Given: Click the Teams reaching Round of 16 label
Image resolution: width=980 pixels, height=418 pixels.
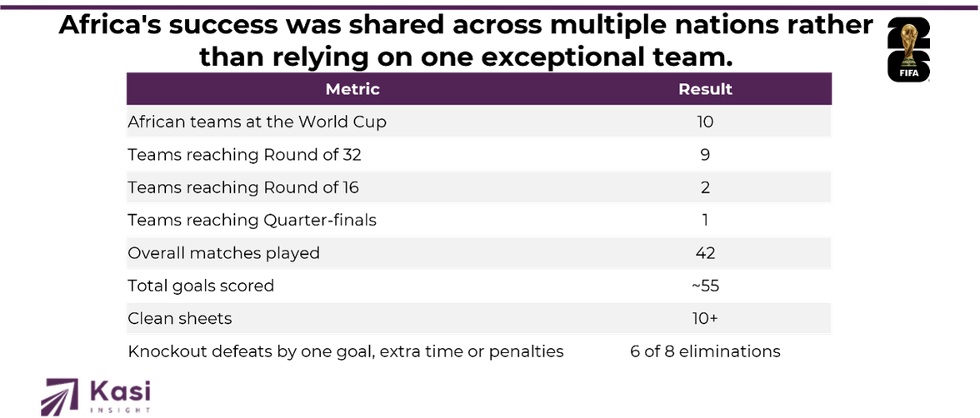Looking at the screenshot, I should coord(243,187).
